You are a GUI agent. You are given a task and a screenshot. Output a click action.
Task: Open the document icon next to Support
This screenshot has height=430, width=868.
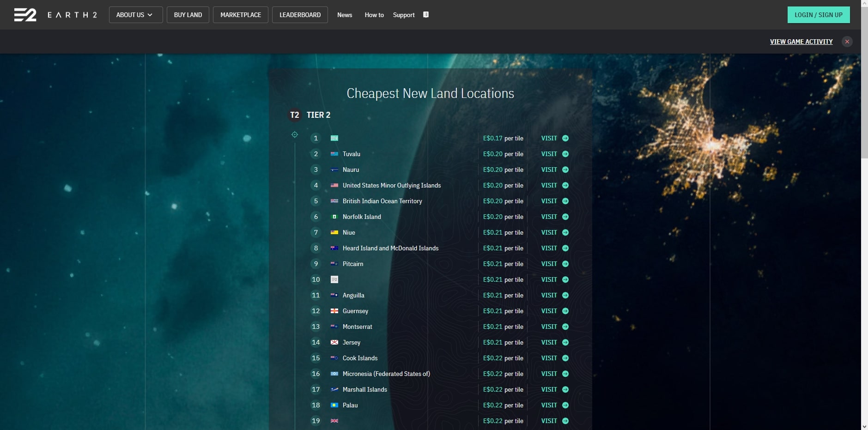tap(426, 15)
